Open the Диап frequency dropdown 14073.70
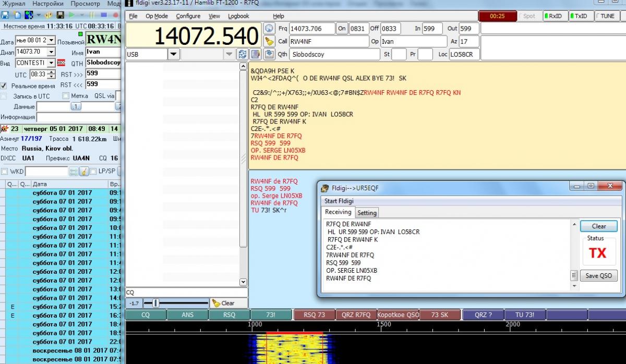 tap(51, 52)
